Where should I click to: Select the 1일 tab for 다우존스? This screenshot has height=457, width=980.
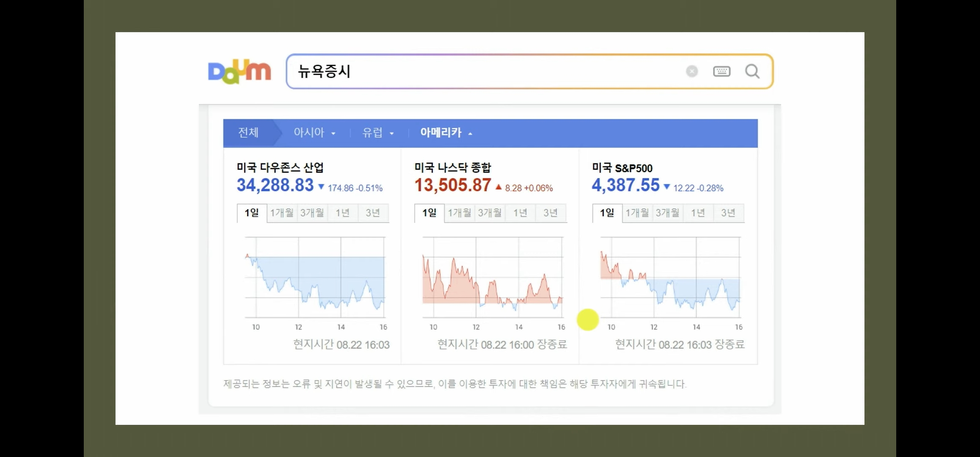(252, 213)
